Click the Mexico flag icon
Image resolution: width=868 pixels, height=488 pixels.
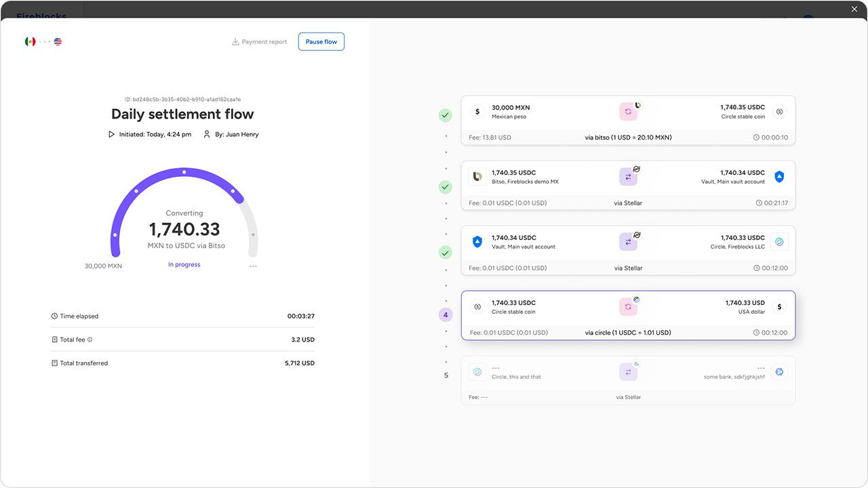[30, 41]
